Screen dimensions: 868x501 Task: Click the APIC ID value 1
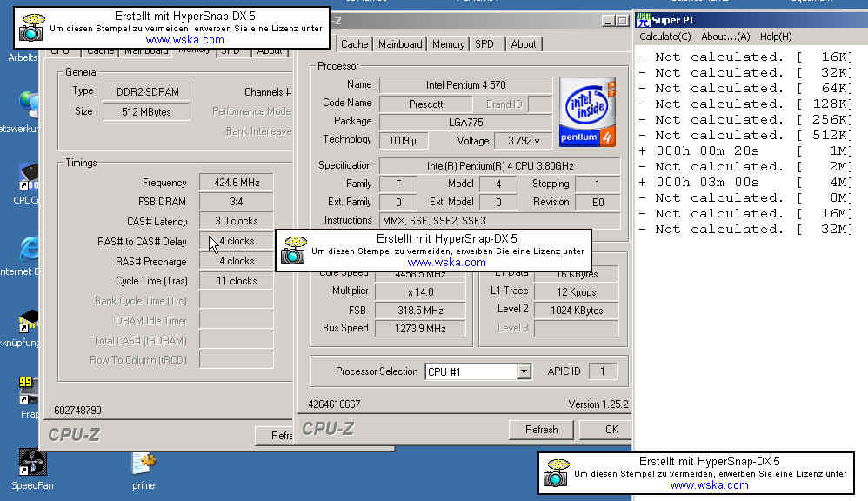pyautogui.click(x=602, y=371)
